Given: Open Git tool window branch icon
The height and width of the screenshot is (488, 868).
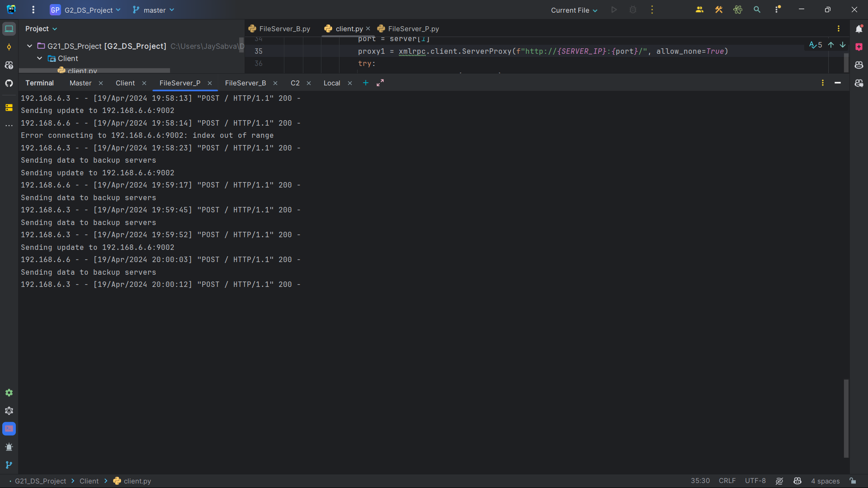Looking at the screenshot, I should pyautogui.click(x=9, y=465).
